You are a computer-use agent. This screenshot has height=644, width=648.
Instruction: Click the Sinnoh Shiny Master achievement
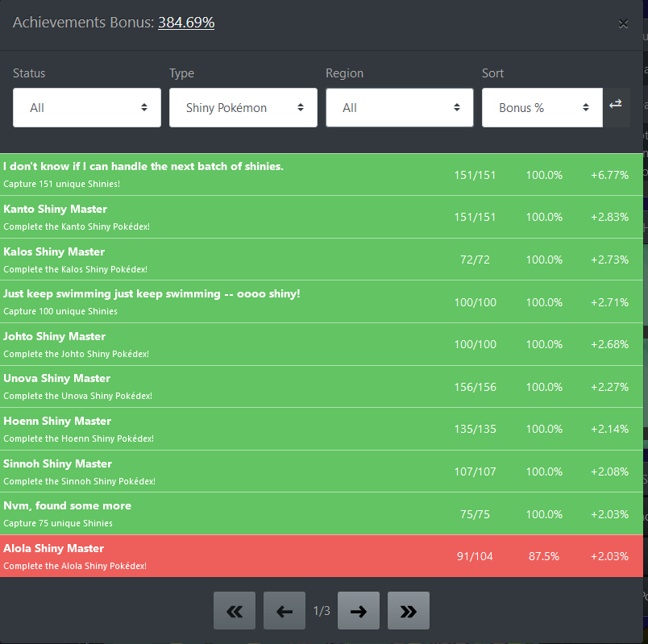pos(57,464)
